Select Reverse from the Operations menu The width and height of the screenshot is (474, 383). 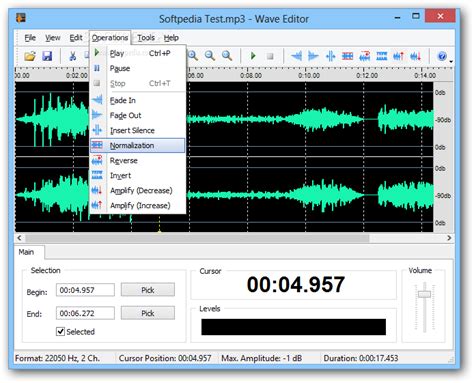point(137,161)
